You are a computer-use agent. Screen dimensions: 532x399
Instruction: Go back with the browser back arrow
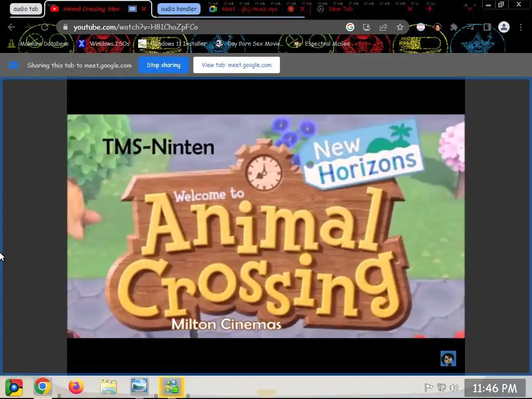[11, 27]
